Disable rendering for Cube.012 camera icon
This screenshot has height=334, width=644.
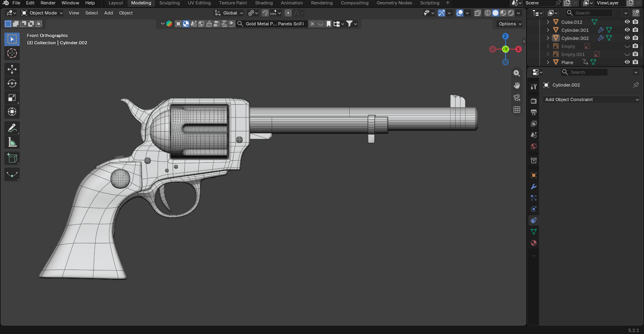click(635, 22)
